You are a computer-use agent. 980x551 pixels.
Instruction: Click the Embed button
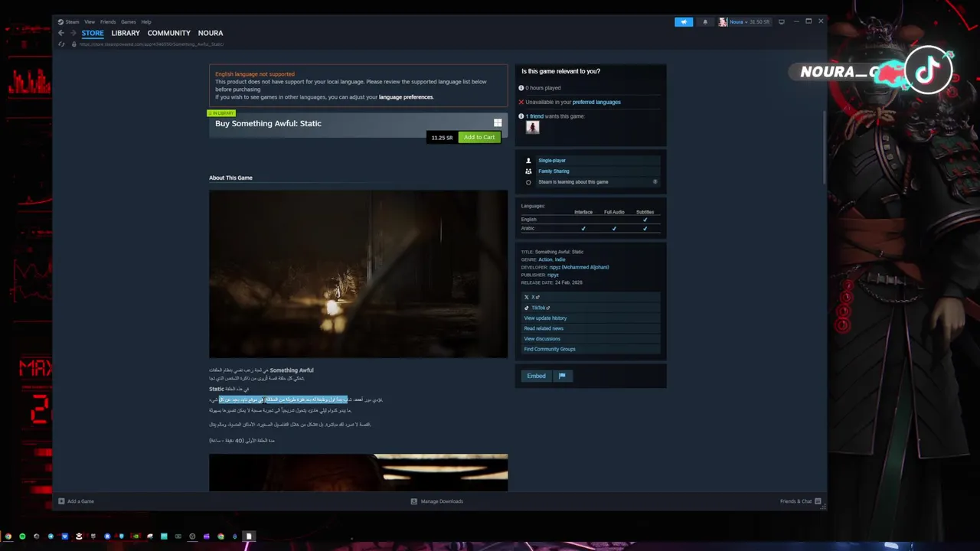[x=536, y=376]
